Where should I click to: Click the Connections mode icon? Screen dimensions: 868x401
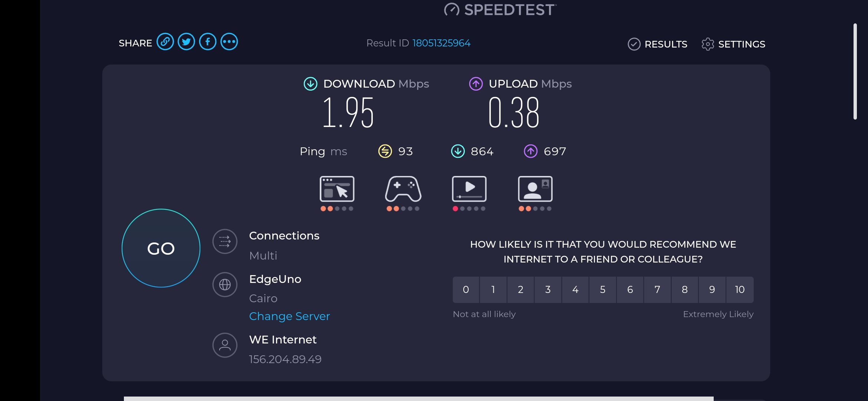pyautogui.click(x=225, y=242)
